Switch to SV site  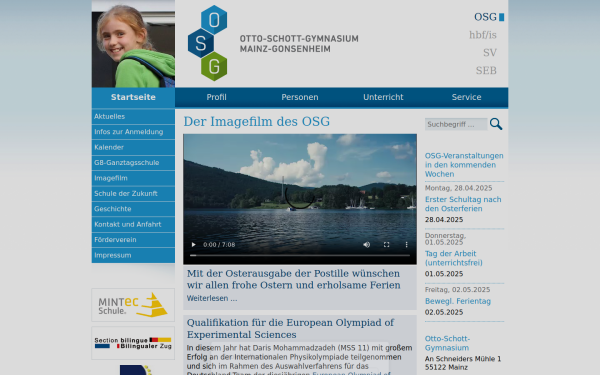[x=490, y=52]
